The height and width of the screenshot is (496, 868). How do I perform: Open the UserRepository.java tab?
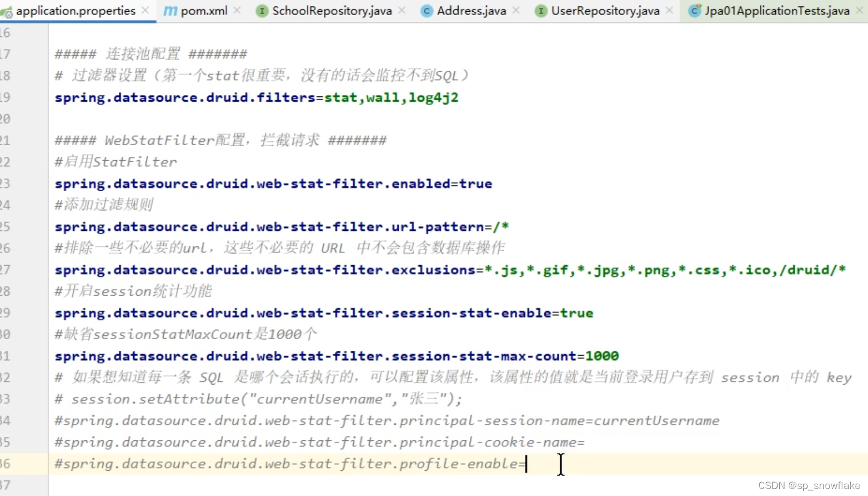coord(605,11)
